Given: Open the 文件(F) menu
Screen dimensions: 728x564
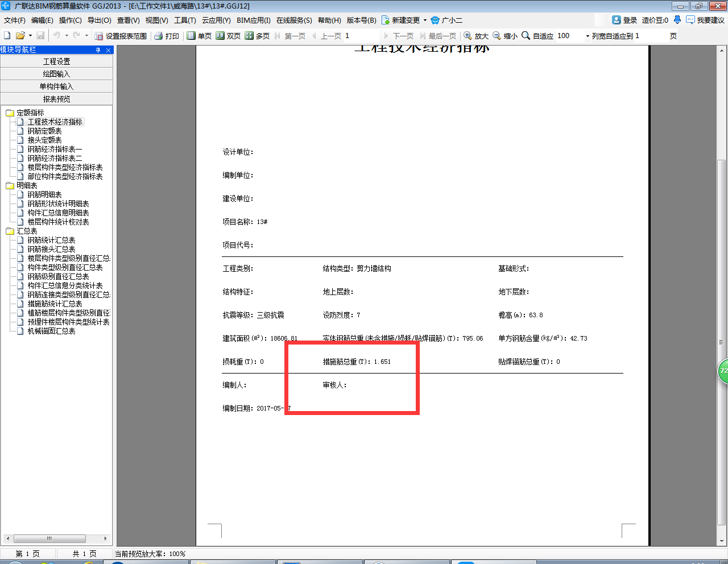Looking at the screenshot, I should (x=14, y=20).
